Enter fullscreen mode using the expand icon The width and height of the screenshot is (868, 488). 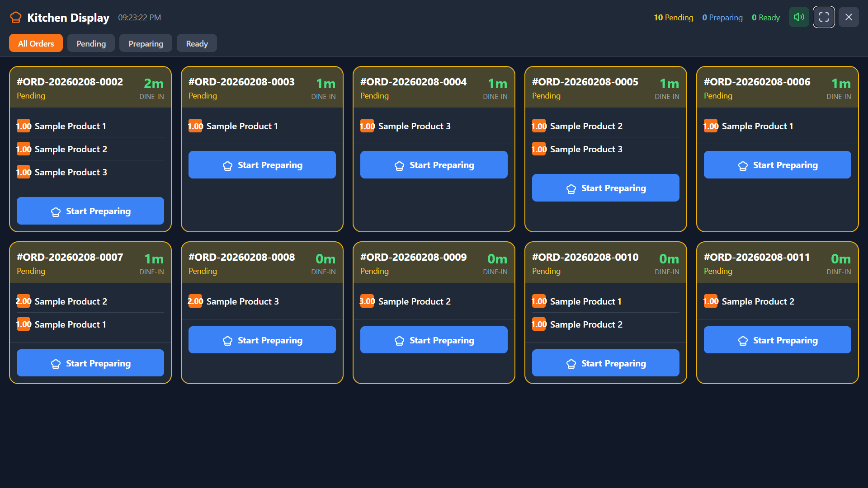coord(824,17)
